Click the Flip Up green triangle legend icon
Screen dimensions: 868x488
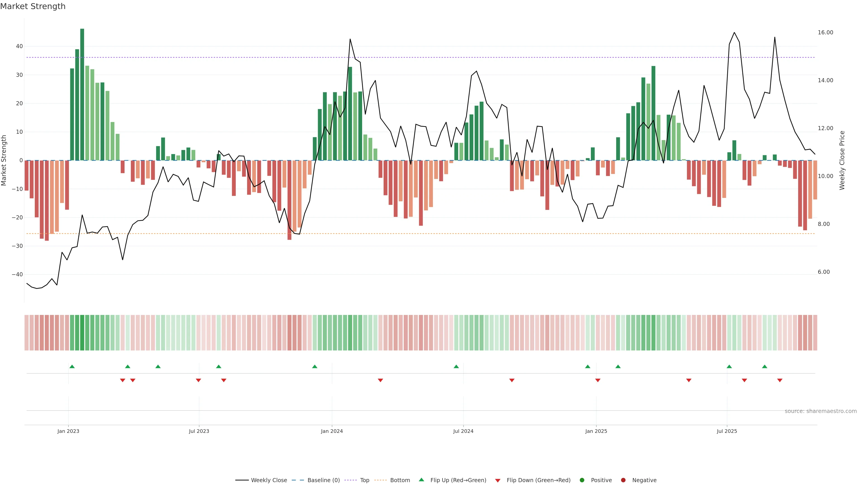(x=421, y=480)
